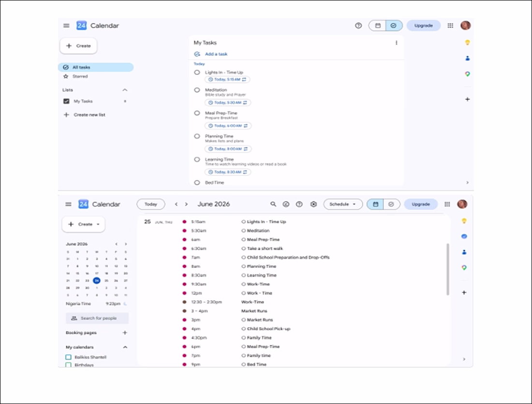Open the Schedule view dropdown
Image resolution: width=532 pixels, height=404 pixels.
[x=343, y=204]
